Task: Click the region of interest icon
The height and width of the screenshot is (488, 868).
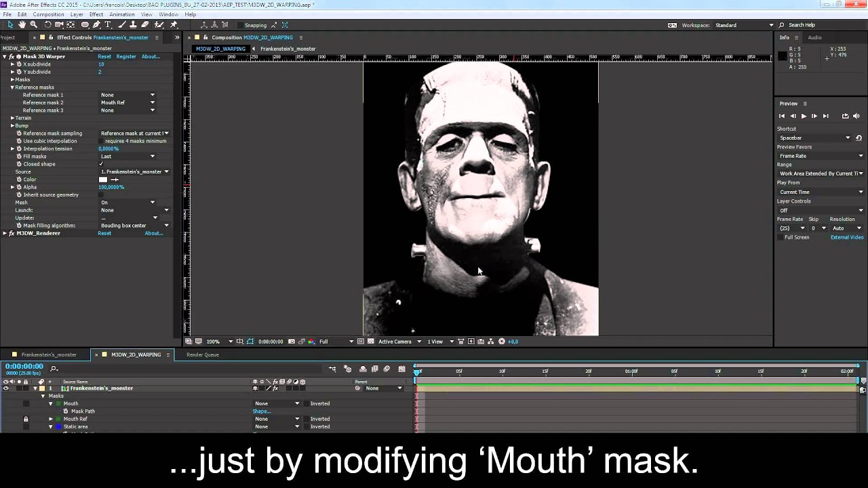Action: point(361,342)
